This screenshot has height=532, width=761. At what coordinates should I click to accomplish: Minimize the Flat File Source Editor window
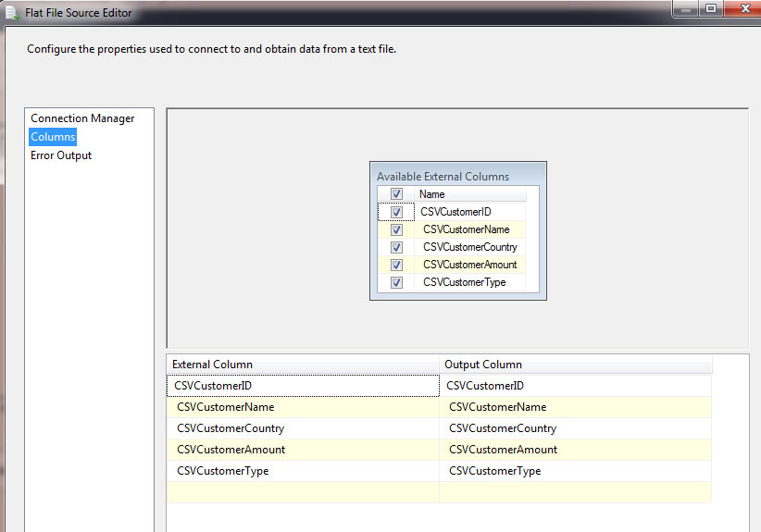click(686, 8)
